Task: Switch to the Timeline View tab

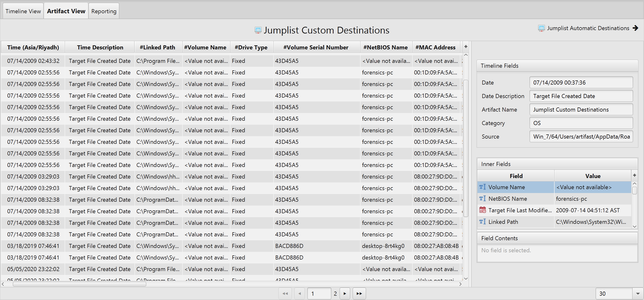Action: [23, 11]
